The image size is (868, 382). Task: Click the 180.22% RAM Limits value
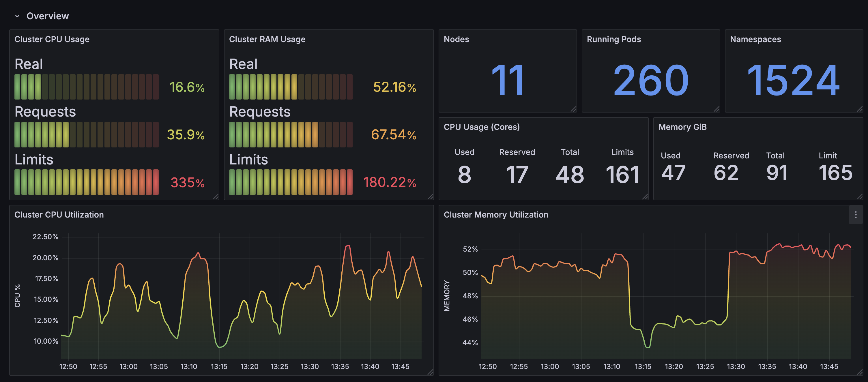(390, 183)
